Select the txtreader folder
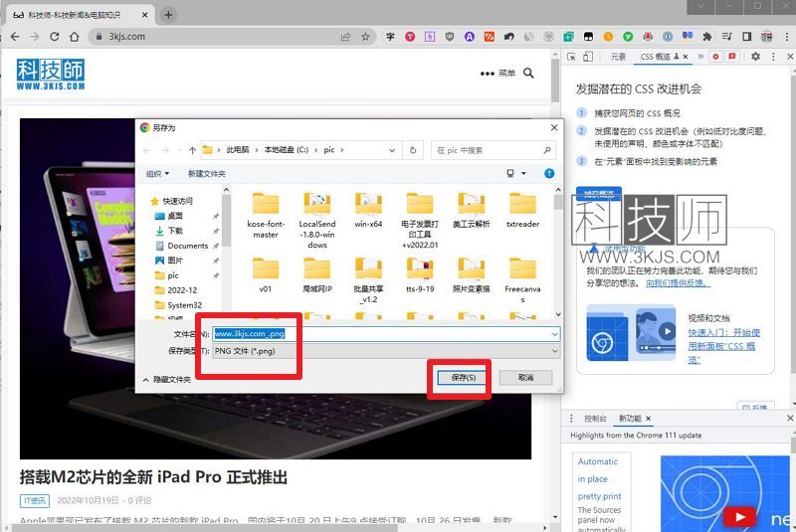Image resolution: width=796 pixels, height=532 pixels. [522, 211]
